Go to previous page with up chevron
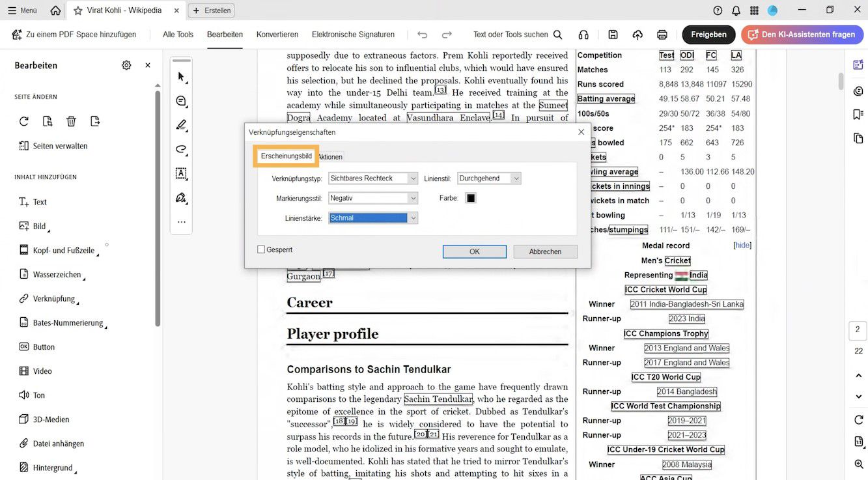Screen dimensions: 868x480 (x=858, y=376)
